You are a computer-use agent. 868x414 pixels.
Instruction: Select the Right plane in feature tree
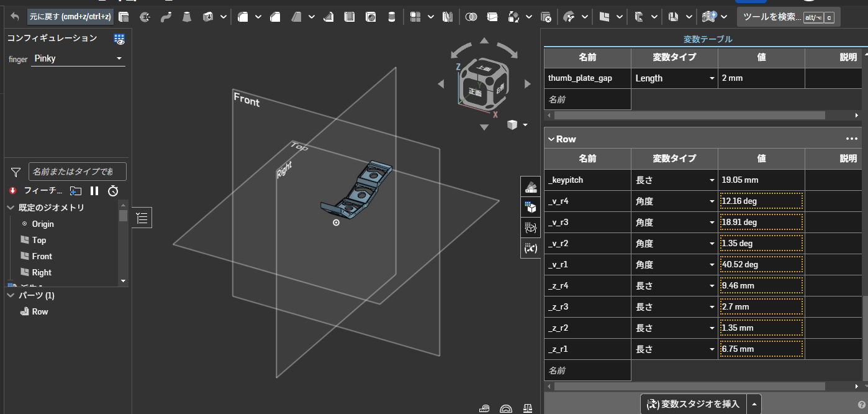42,272
